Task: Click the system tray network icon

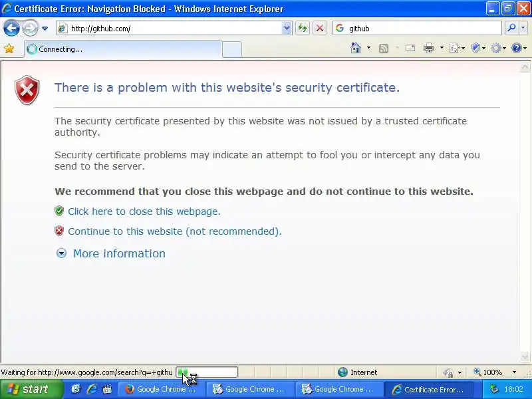Action: click(x=495, y=389)
